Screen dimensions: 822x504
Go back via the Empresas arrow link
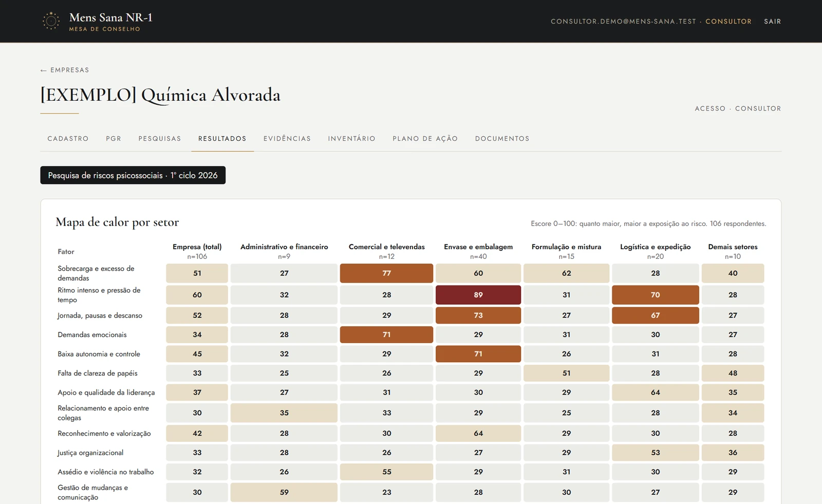point(65,70)
